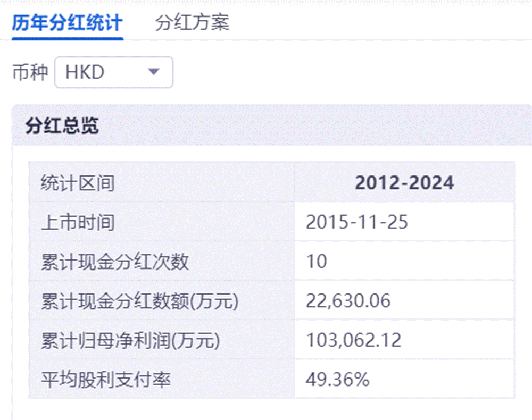Click the net profit value 103,062.12

353,340
